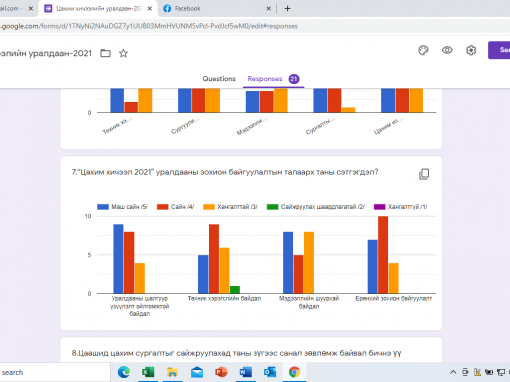
Task: Open File Explorer from the taskbar
Action: pyautogui.click(x=172, y=372)
